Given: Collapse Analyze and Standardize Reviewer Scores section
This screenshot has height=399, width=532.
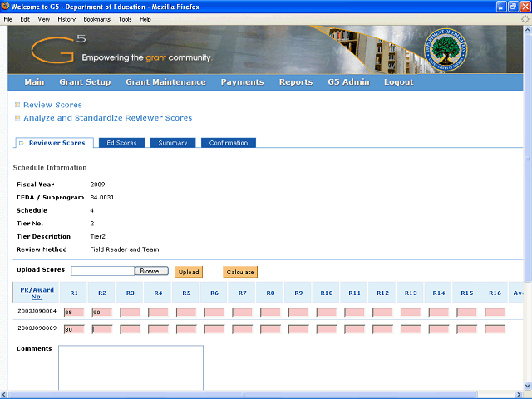Looking at the screenshot, I should coord(17,118).
